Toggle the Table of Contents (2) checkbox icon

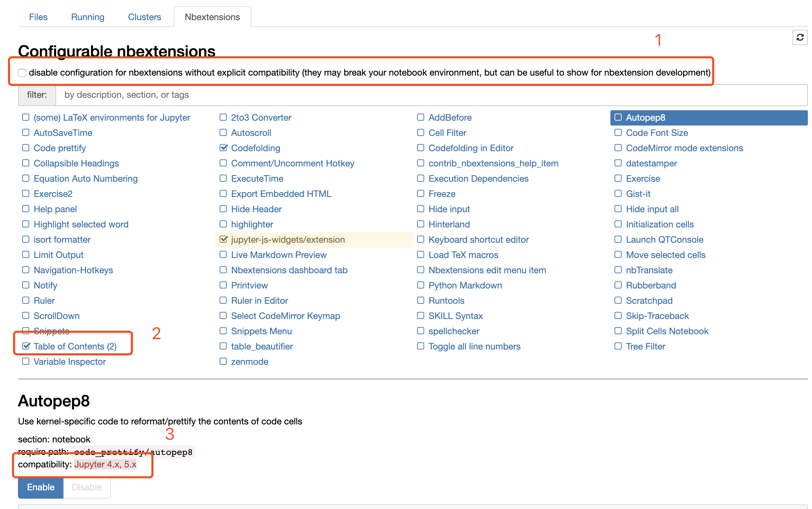[26, 346]
